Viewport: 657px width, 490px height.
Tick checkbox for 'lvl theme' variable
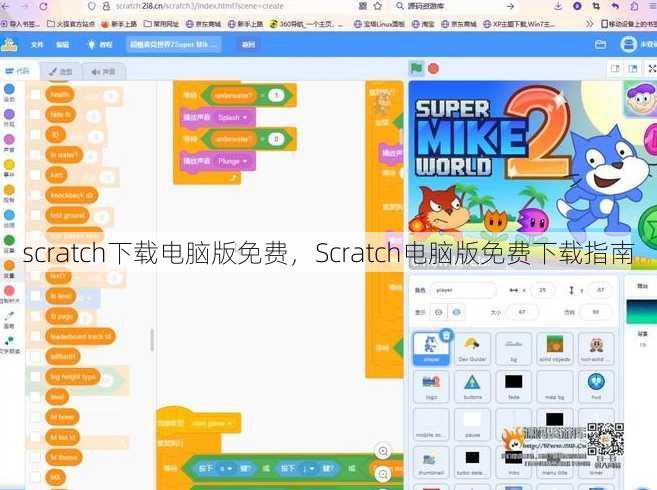(x=36, y=457)
